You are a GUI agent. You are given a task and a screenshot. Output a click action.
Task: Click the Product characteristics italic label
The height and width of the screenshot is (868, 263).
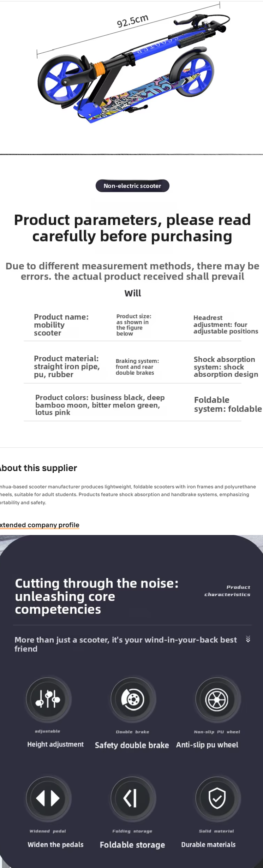[x=227, y=590]
